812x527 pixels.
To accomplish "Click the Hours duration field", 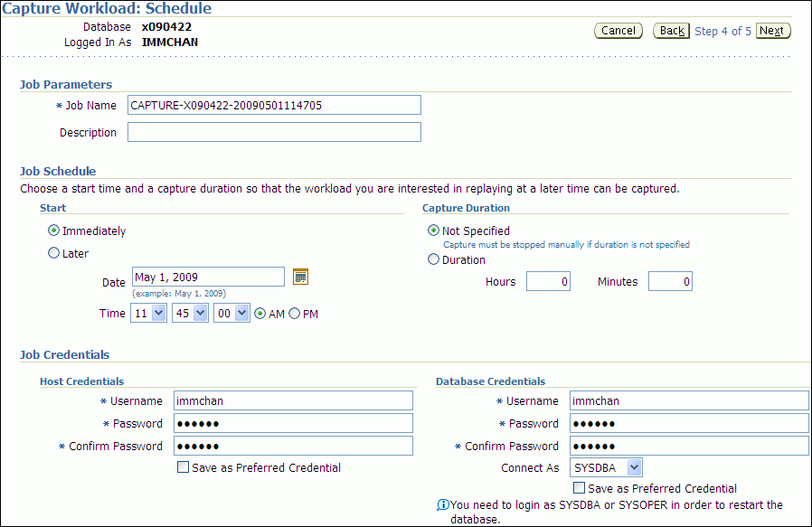I will click(548, 281).
